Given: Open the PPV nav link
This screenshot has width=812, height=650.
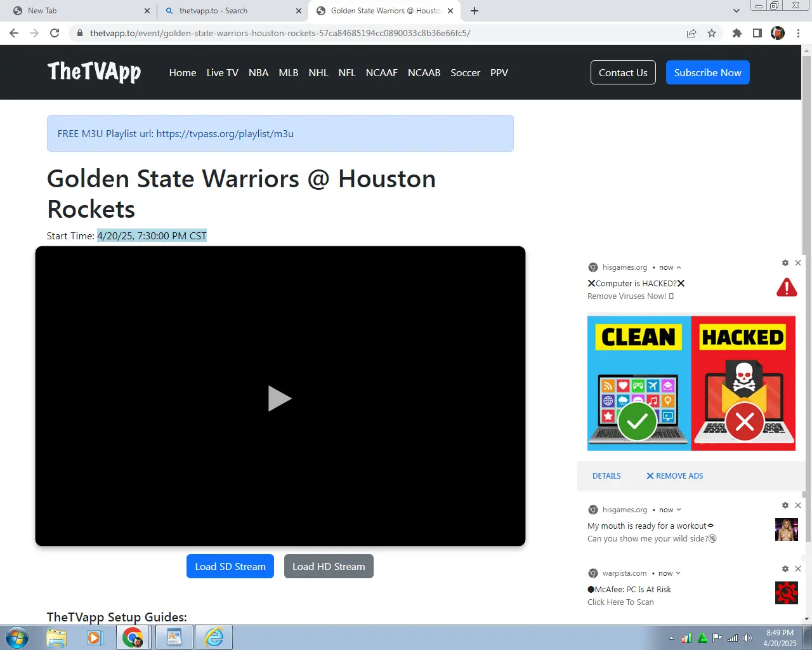Looking at the screenshot, I should [499, 72].
